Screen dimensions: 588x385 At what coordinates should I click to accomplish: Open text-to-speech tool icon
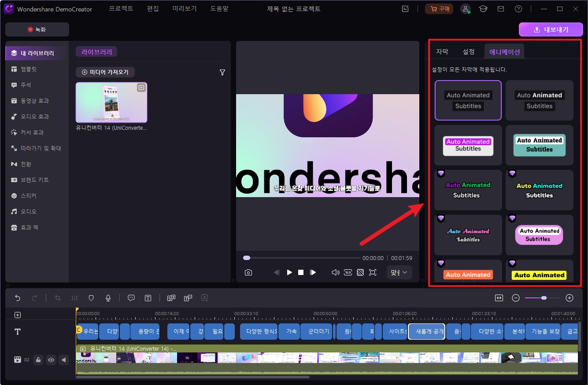pyautogui.click(x=188, y=298)
